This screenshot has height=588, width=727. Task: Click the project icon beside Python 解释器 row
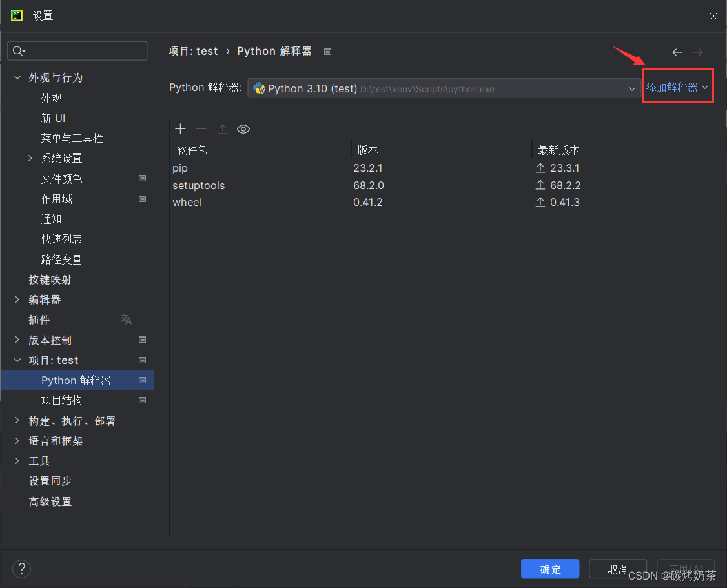click(x=142, y=380)
